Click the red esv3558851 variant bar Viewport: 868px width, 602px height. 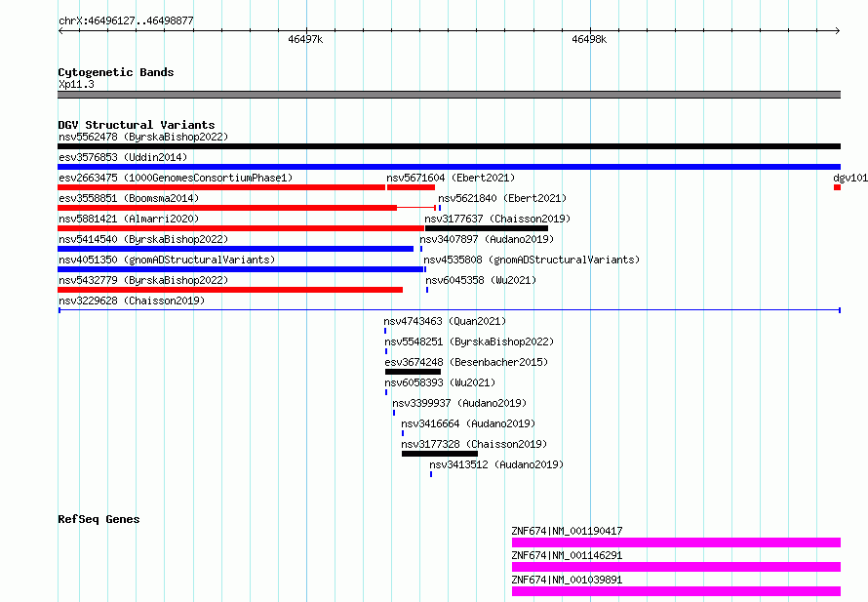click(227, 208)
